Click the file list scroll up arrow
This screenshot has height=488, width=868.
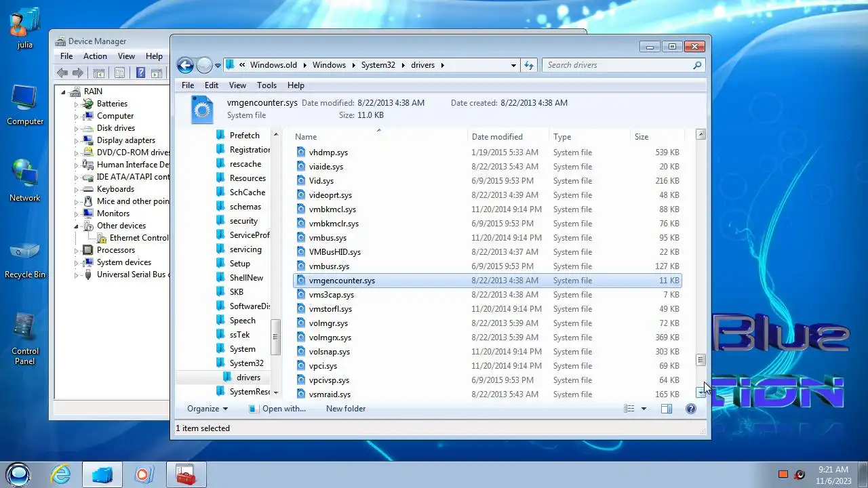[701, 134]
